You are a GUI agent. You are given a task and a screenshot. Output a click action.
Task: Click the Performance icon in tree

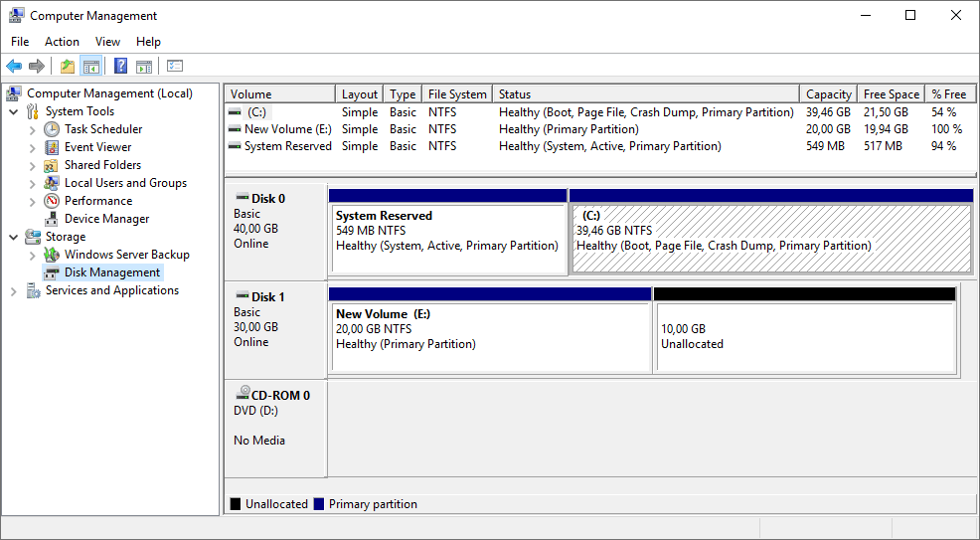52,201
